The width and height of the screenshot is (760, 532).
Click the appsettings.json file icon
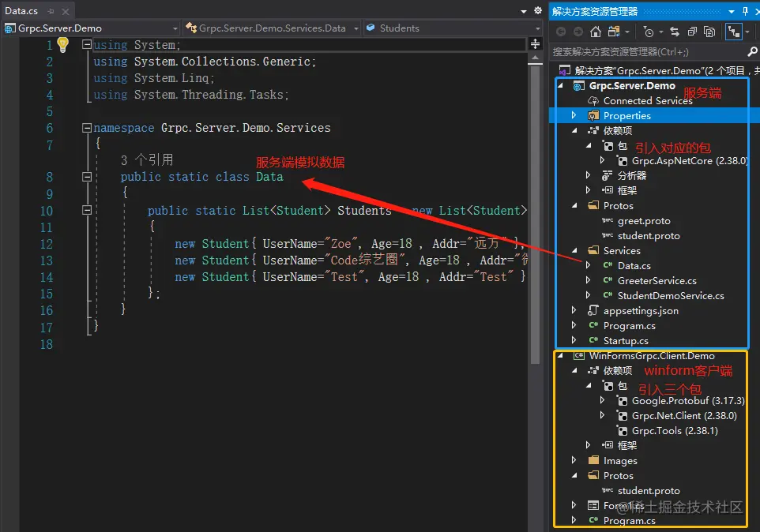pyautogui.click(x=593, y=310)
